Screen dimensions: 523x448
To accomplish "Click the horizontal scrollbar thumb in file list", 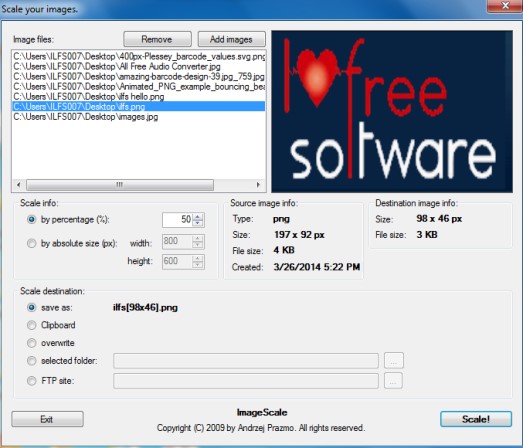I will (x=120, y=184).
